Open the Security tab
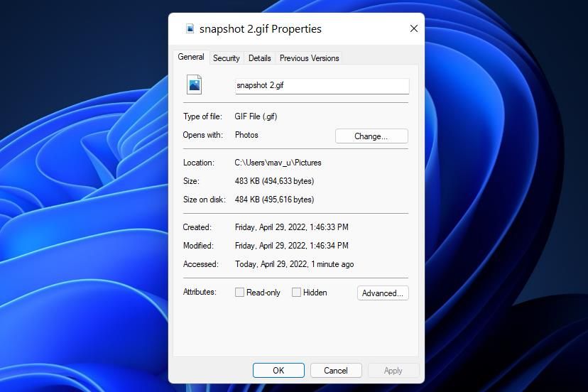588x392 pixels. coord(226,58)
